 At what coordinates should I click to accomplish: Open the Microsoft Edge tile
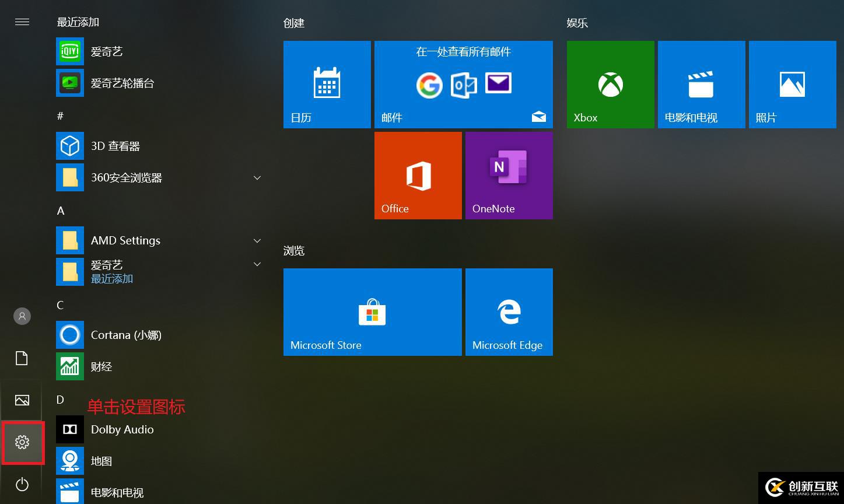pyautogui.click(x=509, y=312)
